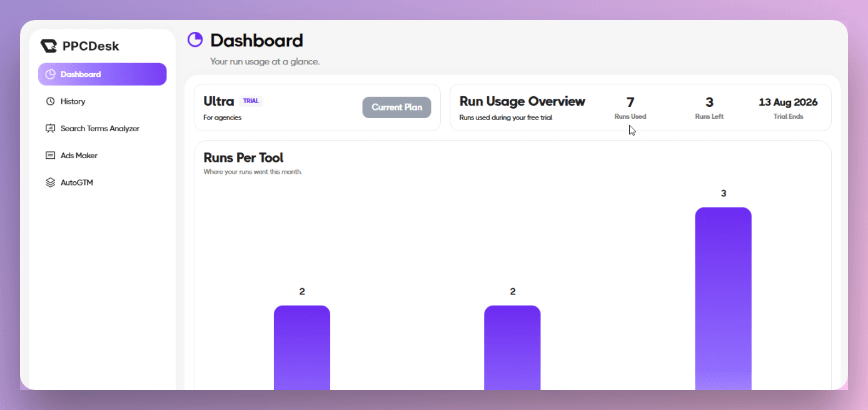This screenshot has height=410, width=868.
Task: Click the "Runs Used" label
Action: tap(630, 116)
